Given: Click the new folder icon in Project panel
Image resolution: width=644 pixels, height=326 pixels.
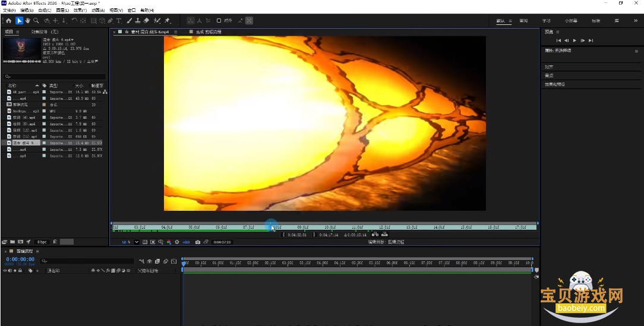Looking at the screenshot, I should [x=12, y=242].
